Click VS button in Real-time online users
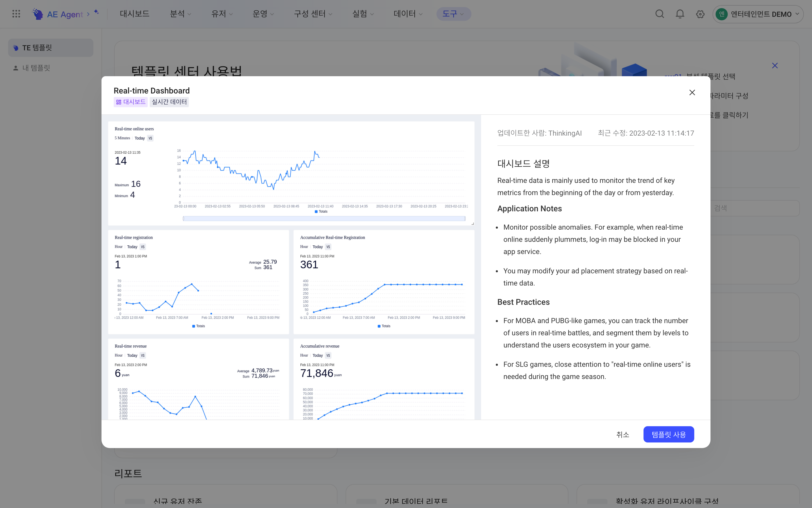This screenshot has width=812, height=508. coord(150,138)
